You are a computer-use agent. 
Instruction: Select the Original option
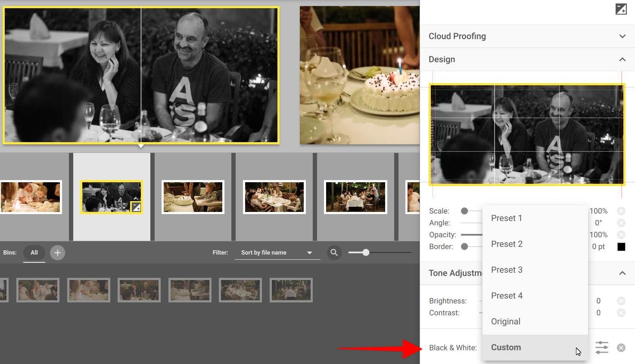tap(535, 322)
